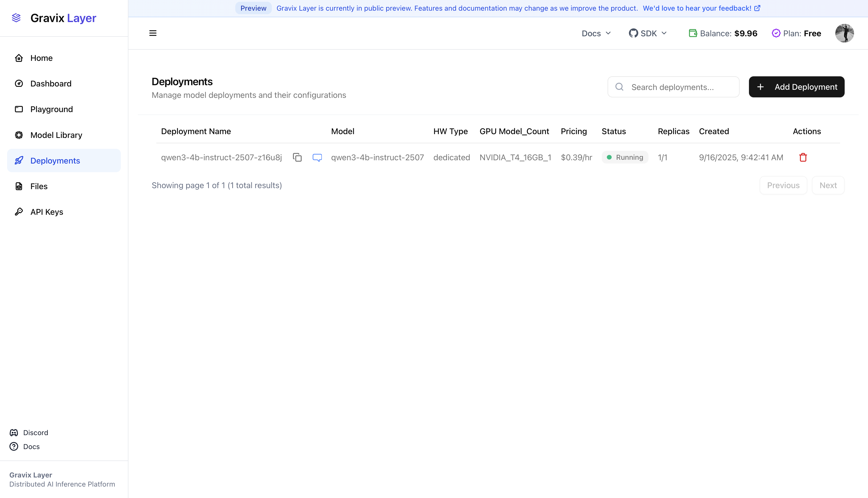Screen dimensions: 868x498
Task: Open the user profile avatar
Action: [x=844, y=33]
